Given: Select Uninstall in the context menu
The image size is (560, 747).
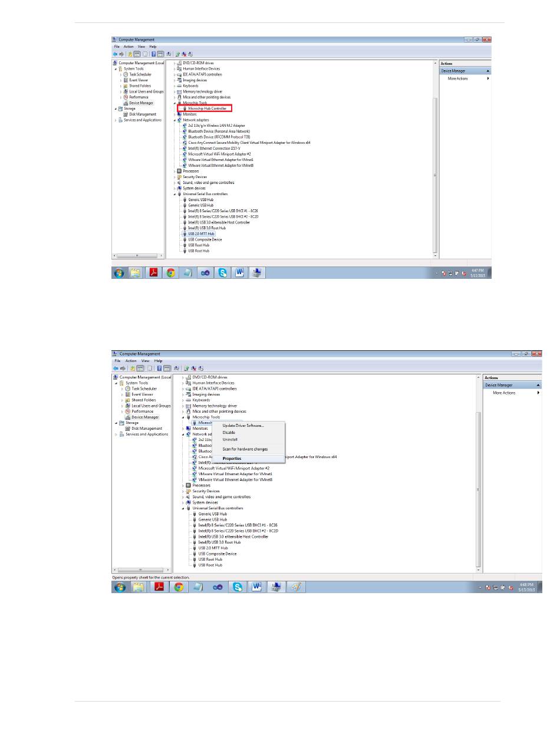Looking at the screenshot, I should 230,439.
